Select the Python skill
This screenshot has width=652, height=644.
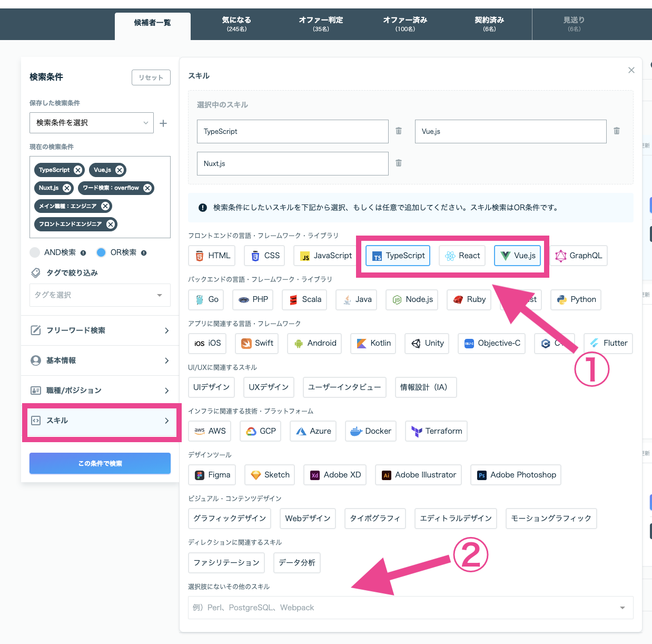[576, 299]
